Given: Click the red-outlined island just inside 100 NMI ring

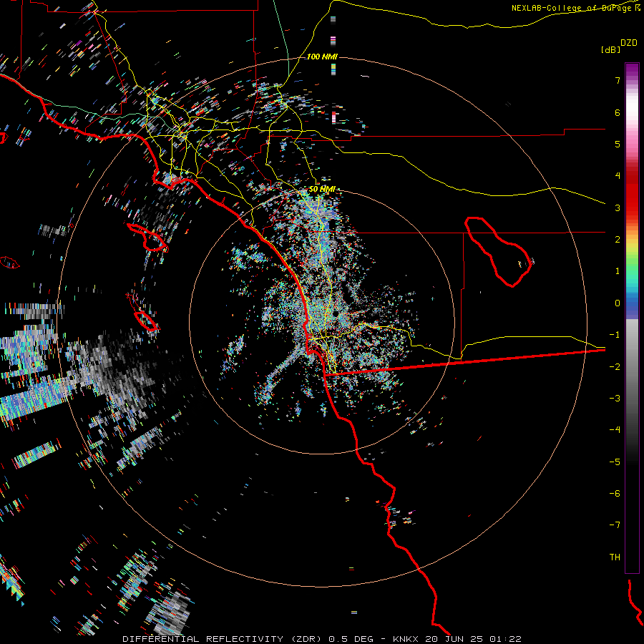Looking at the screenshot, I should tap(148, 238).
